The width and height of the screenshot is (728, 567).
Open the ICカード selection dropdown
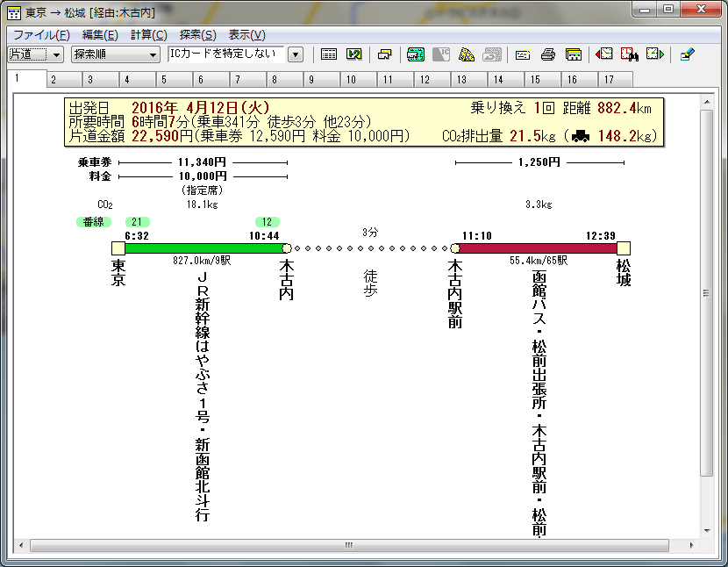point(296,54)
